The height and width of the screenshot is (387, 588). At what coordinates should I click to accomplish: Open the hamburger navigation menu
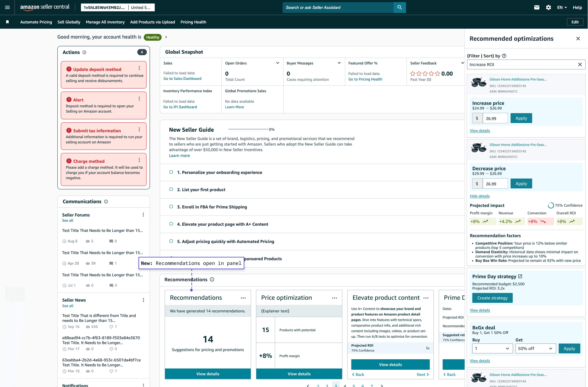(7, 7)
